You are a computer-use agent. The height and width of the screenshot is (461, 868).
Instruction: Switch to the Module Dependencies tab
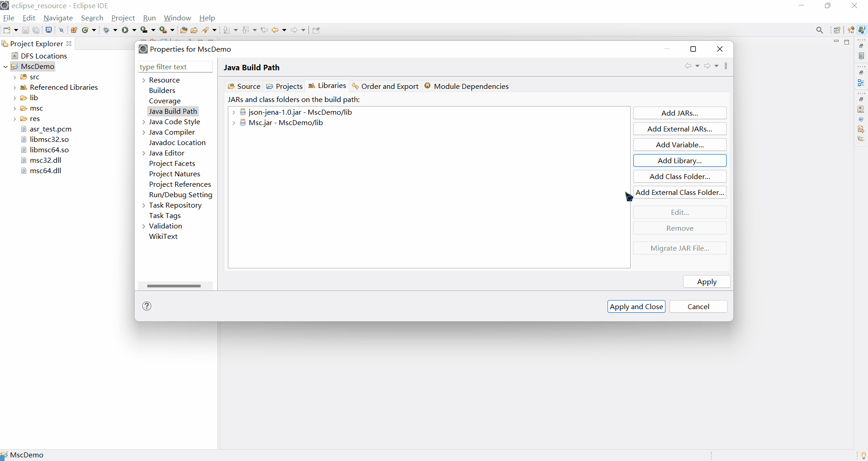(467, 86)
